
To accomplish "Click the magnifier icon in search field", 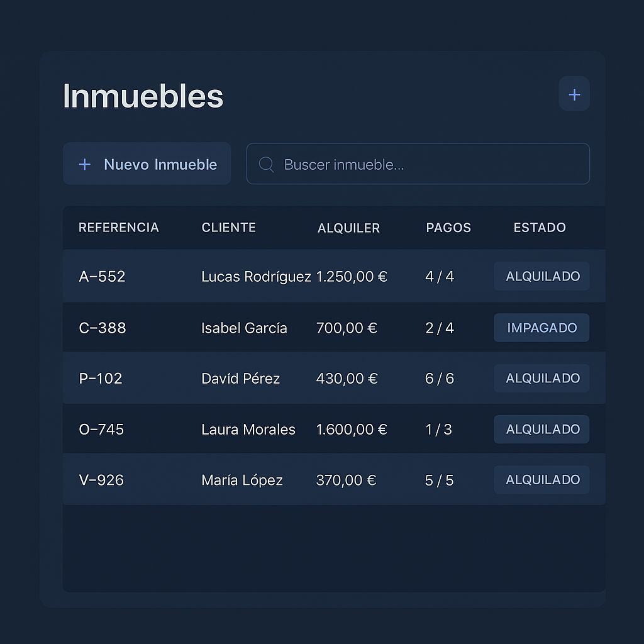I will [266, 165].
